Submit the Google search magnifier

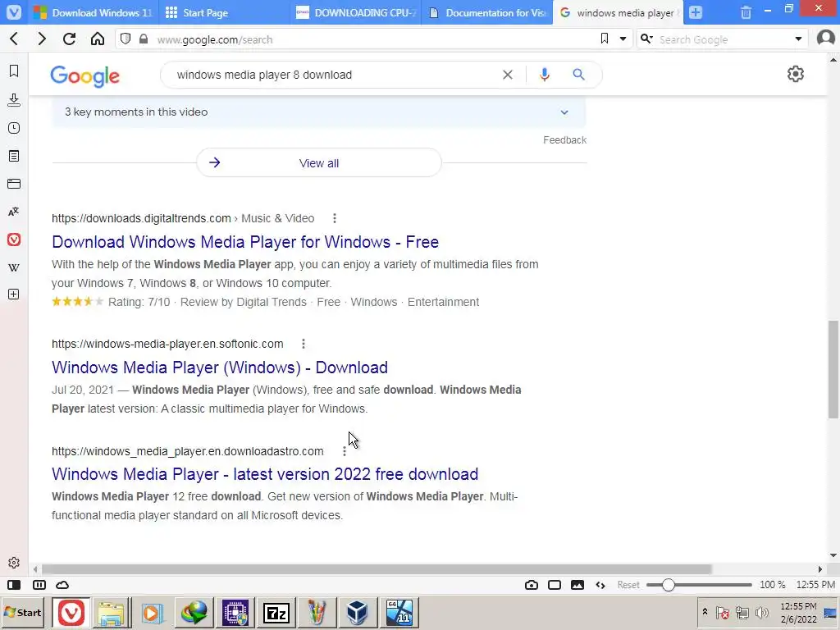pyautogui.click(x=578, y=75)
